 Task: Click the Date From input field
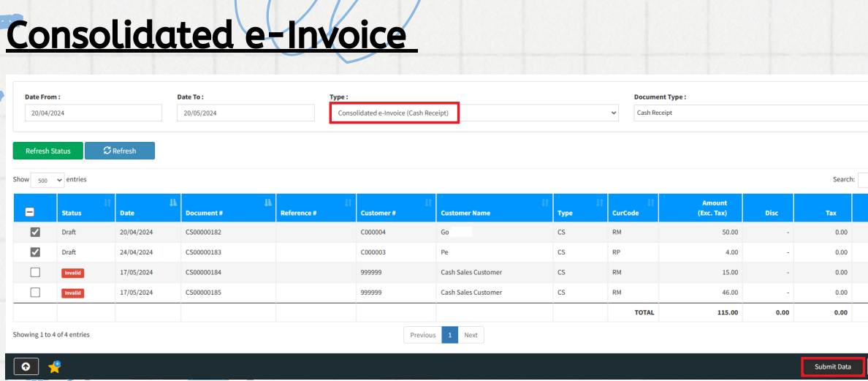[x=93, y=113]
